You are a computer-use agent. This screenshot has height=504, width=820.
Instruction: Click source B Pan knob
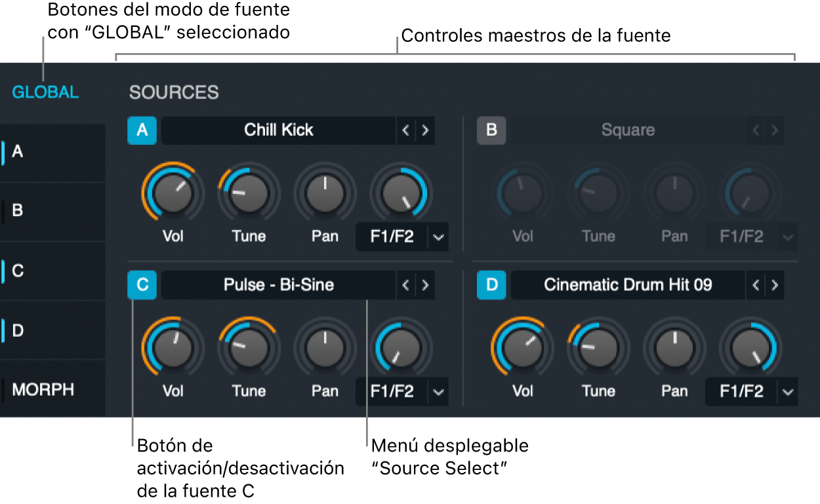674,193
